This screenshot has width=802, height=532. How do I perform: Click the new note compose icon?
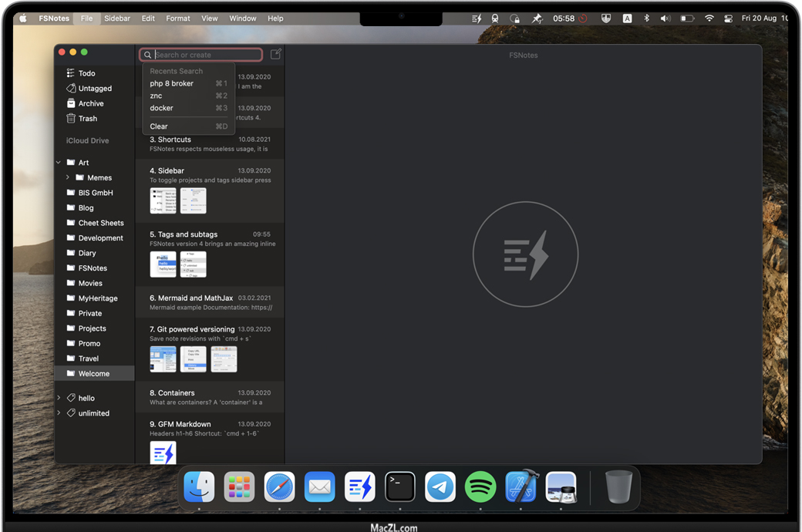click(275, 55)
